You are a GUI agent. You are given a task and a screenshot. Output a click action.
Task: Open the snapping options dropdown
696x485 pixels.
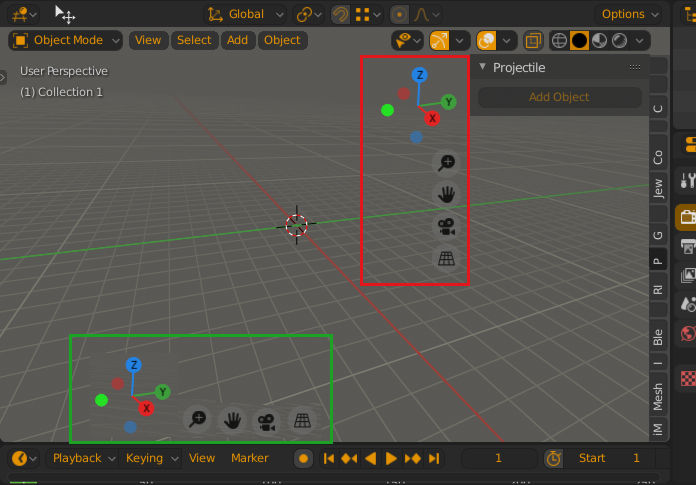pos(368,15)
